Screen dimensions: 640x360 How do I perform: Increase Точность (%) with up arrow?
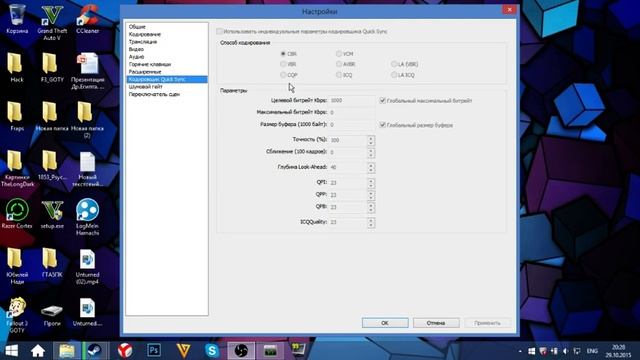pos(371,138)
